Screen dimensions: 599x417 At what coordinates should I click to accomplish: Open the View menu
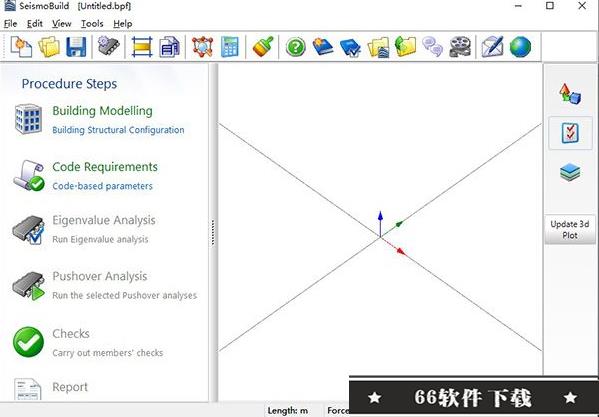[62, 24]
